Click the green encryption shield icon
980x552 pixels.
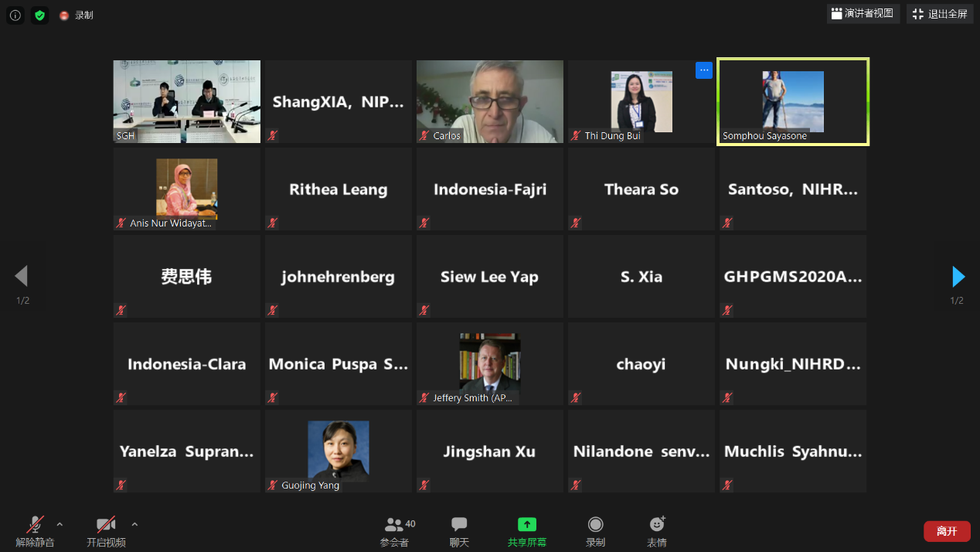(x=39, y=15)
